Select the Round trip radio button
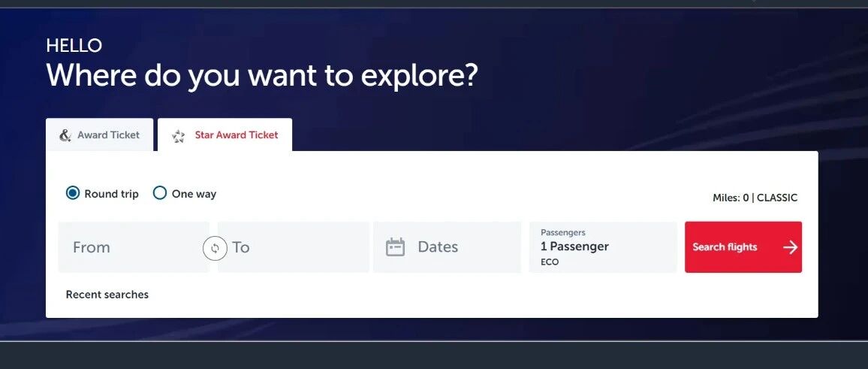The width and height of the screenshot is (868, 369). [x=73, y=193]
